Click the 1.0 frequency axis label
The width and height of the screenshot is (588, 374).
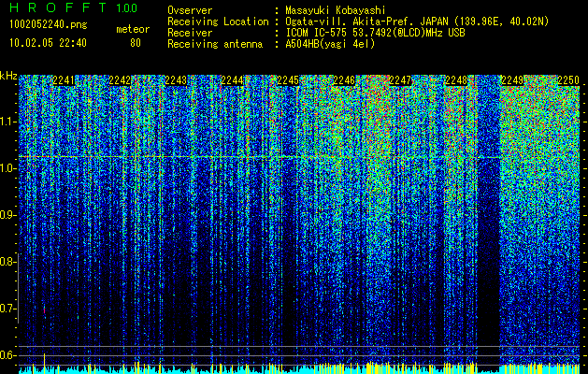(x=7, y=168)
